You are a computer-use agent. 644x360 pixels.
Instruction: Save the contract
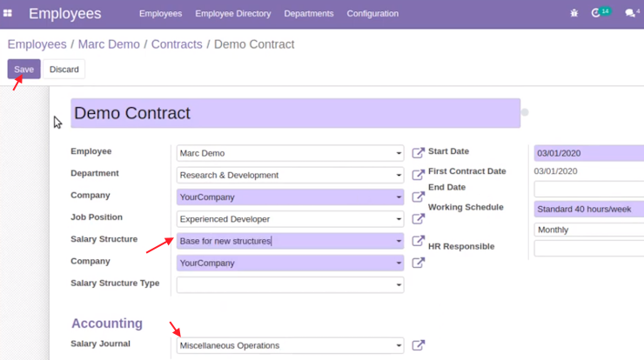23,69
